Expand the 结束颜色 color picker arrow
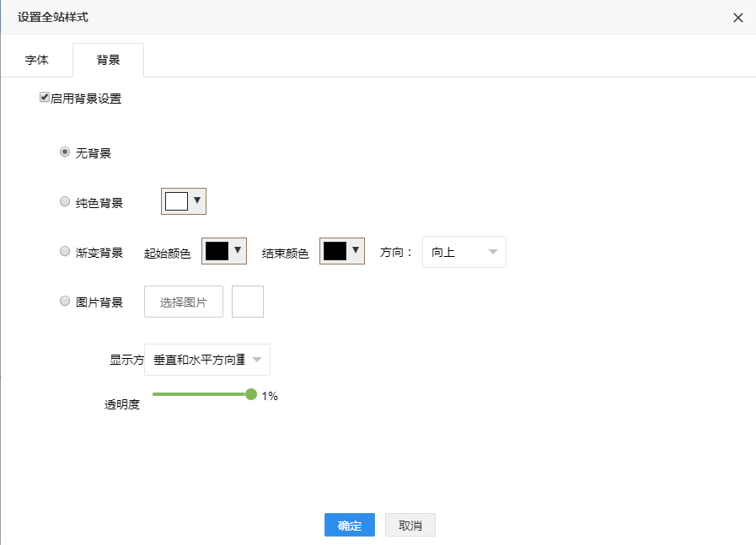 tap(356, 250)
